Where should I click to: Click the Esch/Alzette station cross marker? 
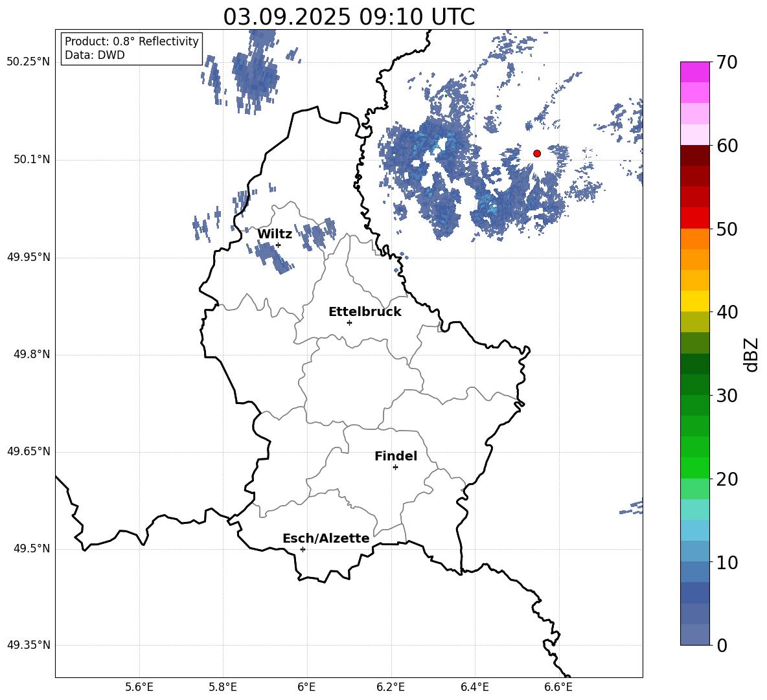point(303,549)
